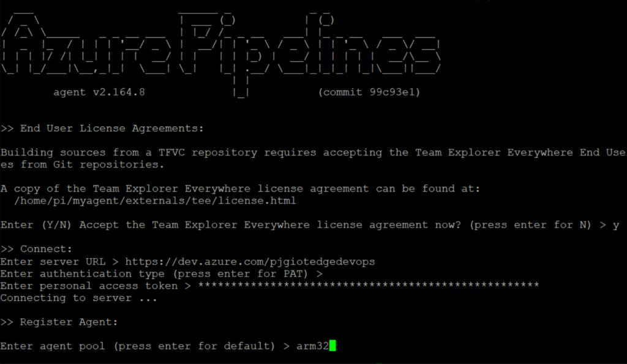This screenshot has height=364, width=627.
Task: Click the 'Enter personal access token >' label
Action: [96, 286]
